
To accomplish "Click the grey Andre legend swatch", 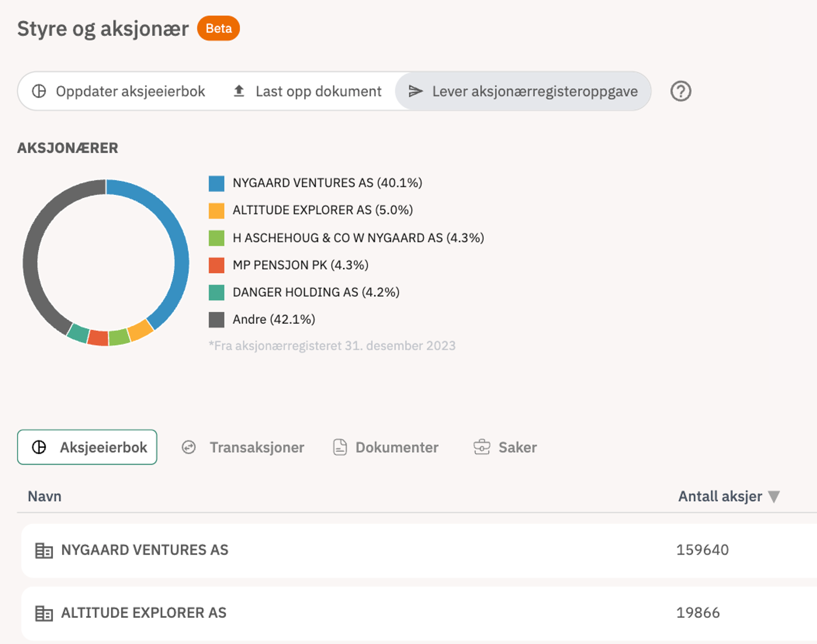I will coord(216,320).
